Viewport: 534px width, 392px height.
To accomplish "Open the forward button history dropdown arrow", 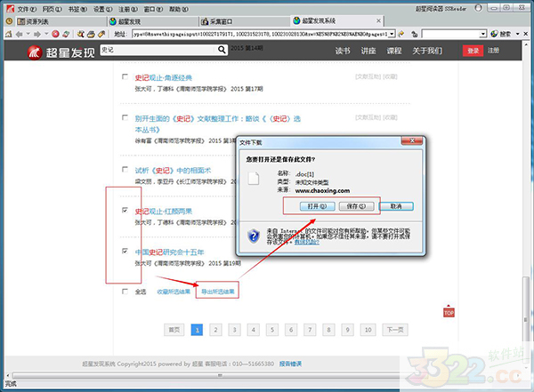I will [x=46, y=34].
